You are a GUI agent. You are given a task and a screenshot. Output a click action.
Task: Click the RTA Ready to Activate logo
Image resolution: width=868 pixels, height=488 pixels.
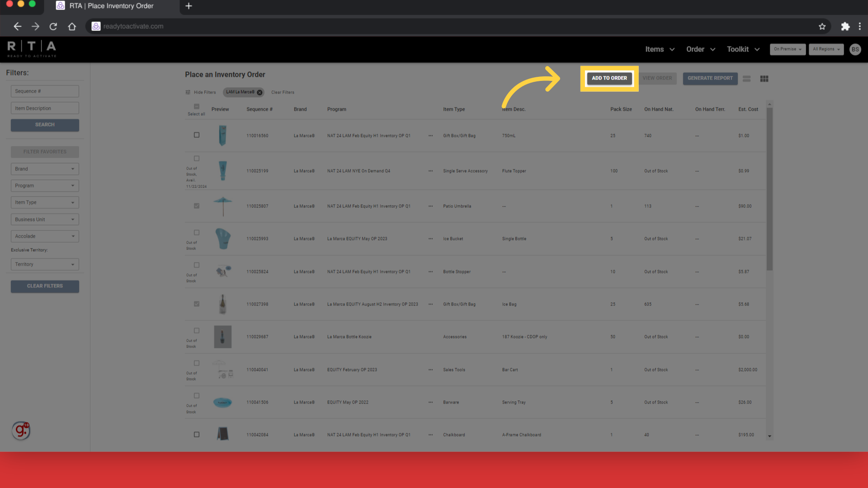(x=32, y=49)
